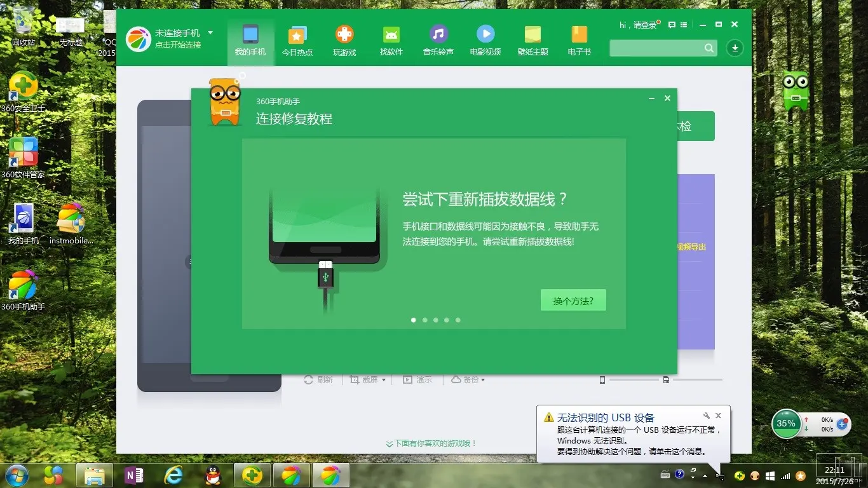The height and width of the screenshot is (488, 868).
Task: Click 点击开始连接 link
Action: [x=178, y=45]
